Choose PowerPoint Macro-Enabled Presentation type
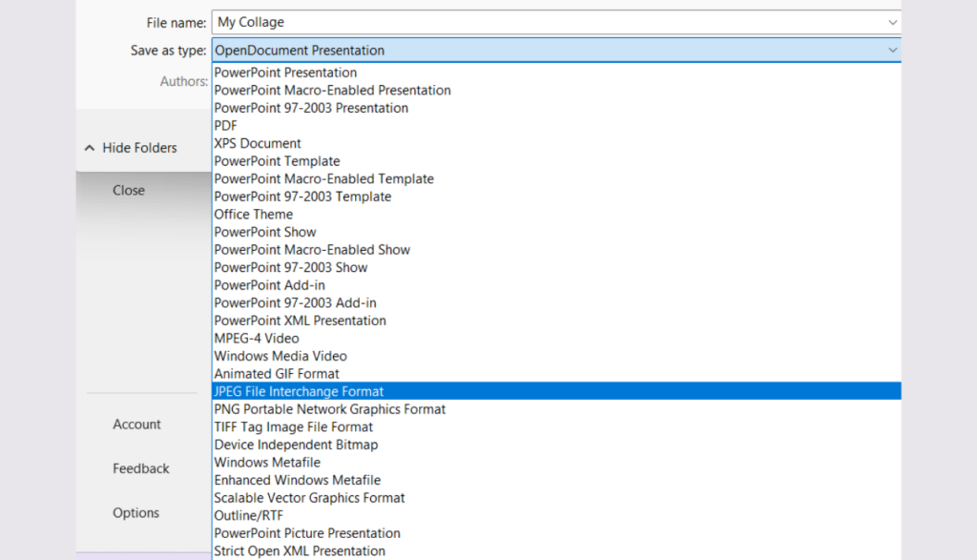Screen dimensions: 977x560 click(x=556, y=91)
